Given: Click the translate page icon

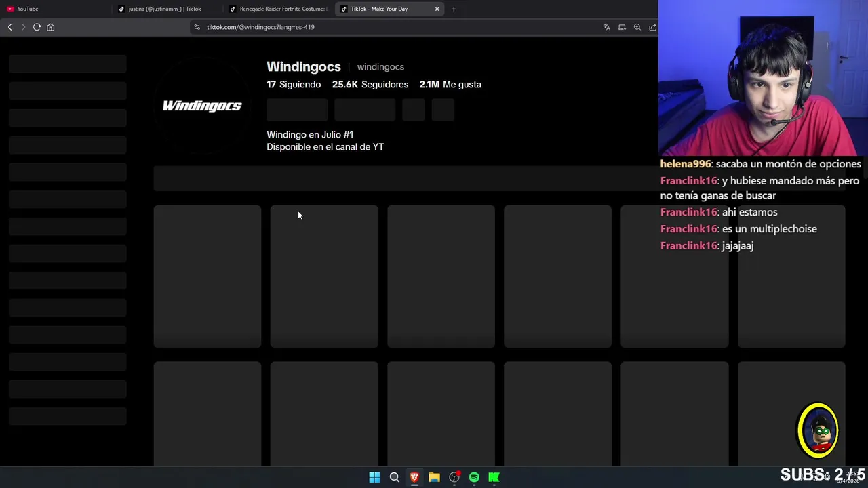Looking at the screenshot, I should 606,27.
